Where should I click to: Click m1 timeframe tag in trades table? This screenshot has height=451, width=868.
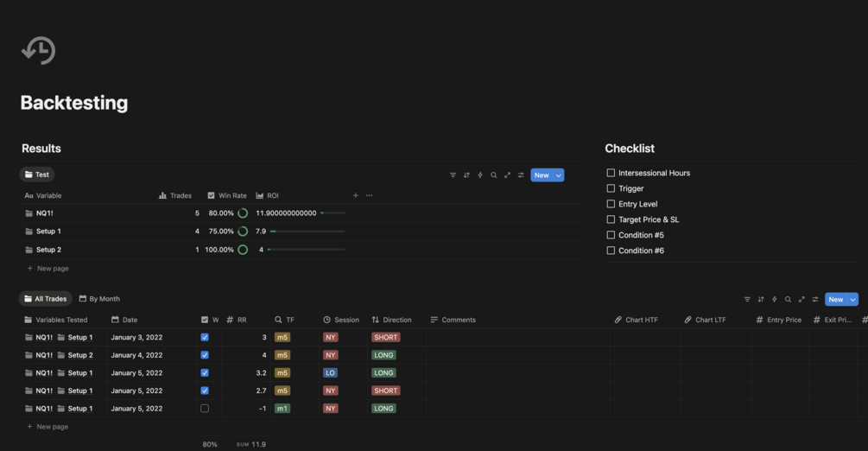coord(282,409)
